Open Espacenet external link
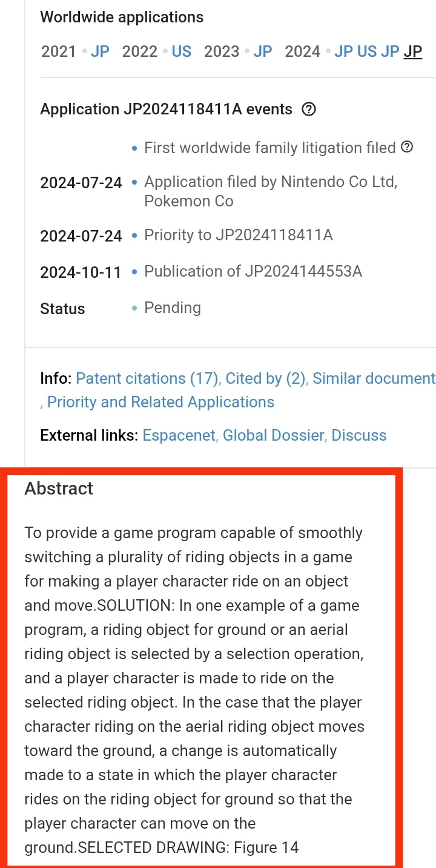436x868 pixels. pos(179,435)
